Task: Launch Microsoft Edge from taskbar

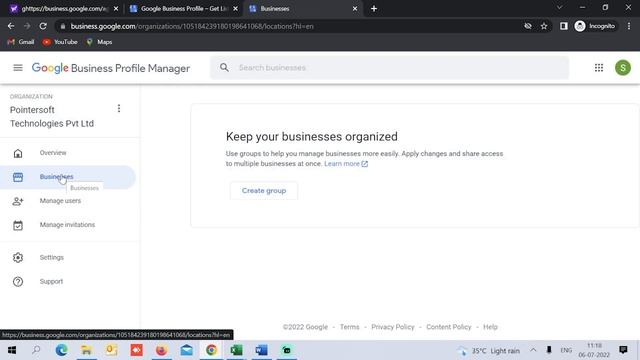Action: [62, 350]
